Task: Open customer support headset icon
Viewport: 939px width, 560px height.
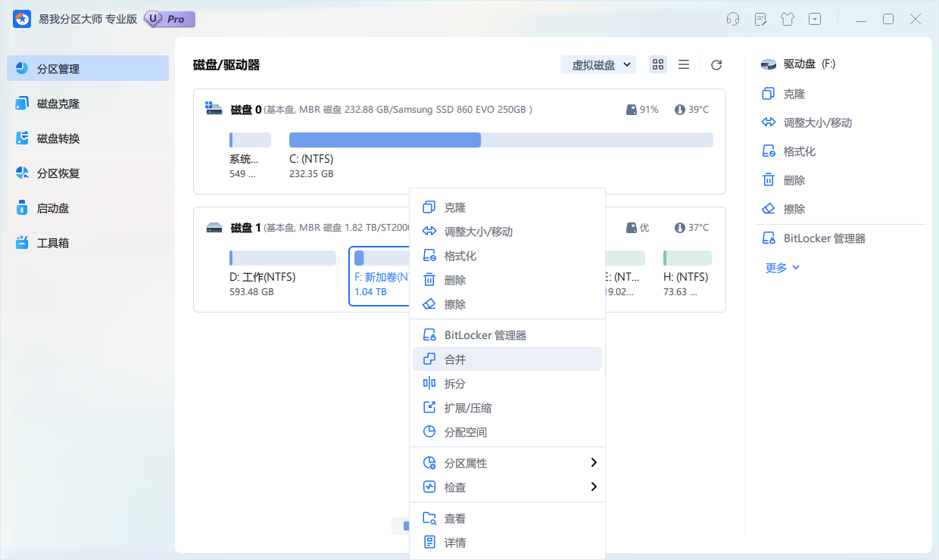Action: [x=732, y=18]
